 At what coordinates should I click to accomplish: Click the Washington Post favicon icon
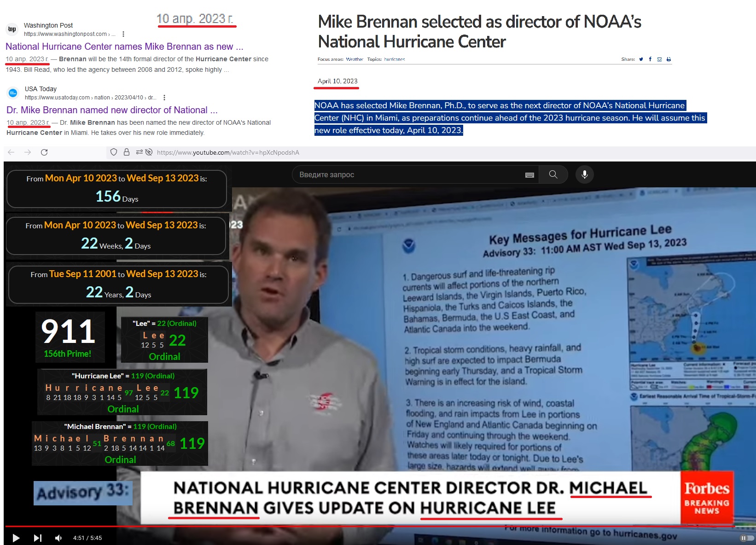point(12,29)
